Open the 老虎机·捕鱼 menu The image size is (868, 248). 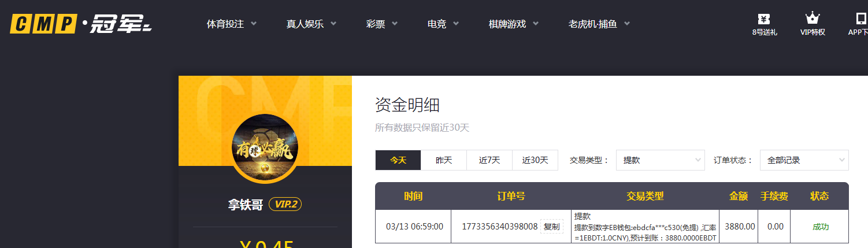599,24
